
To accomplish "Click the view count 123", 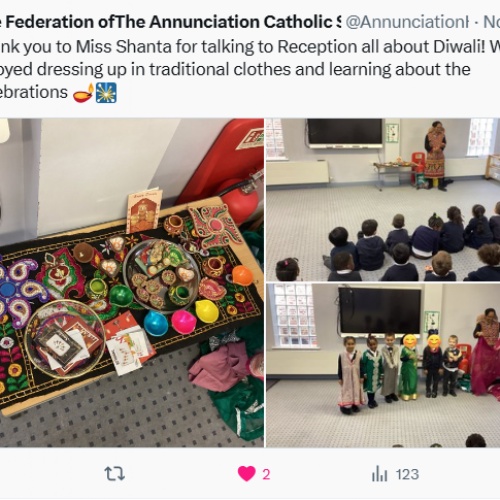I will tap(407, 474).
